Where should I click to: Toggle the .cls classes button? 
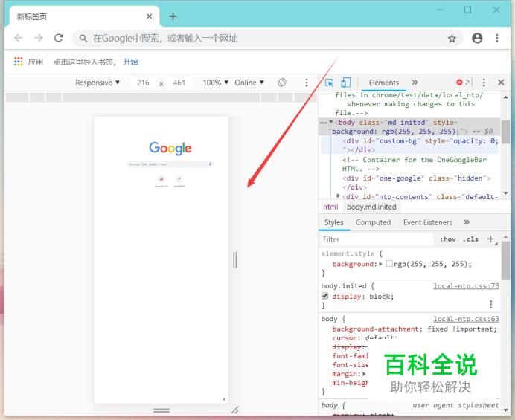(470, 239)
